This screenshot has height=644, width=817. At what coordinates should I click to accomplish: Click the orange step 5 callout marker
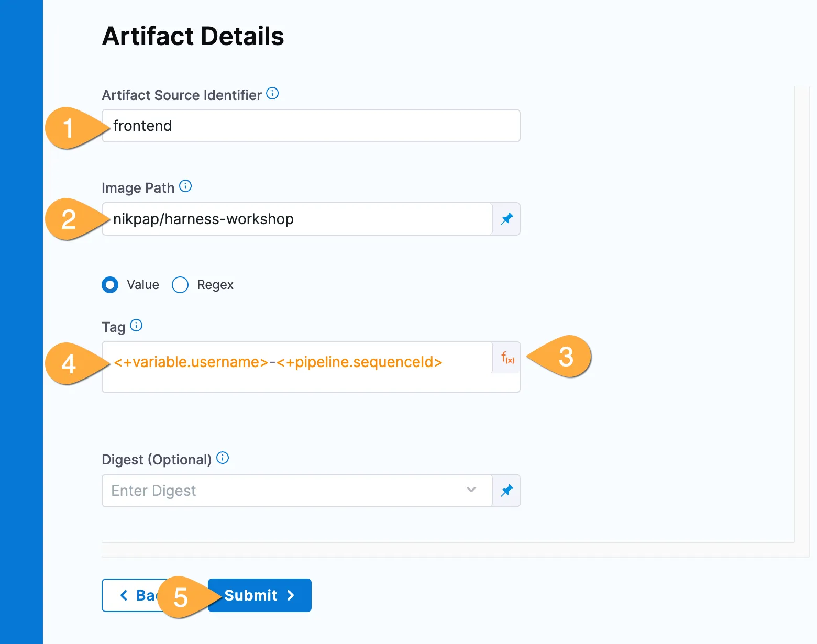point(181,597)
